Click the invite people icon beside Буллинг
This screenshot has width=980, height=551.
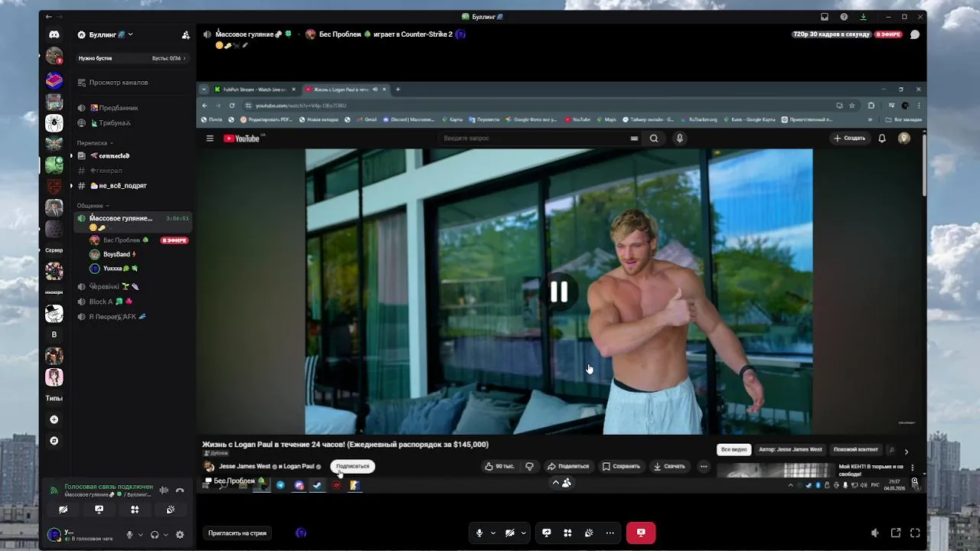pyautogui.click(x=185, y=35)
